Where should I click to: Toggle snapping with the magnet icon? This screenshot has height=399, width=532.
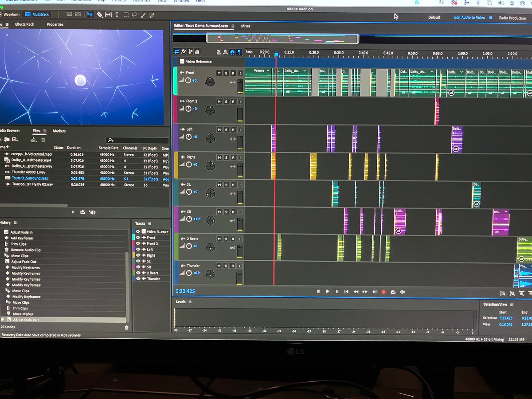[232, 52]
